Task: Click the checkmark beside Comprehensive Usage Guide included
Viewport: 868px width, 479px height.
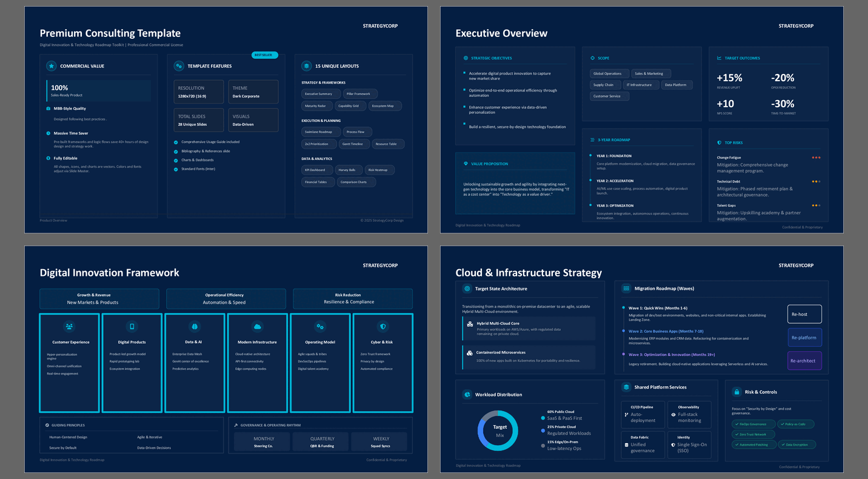Action: pos(176,142)
